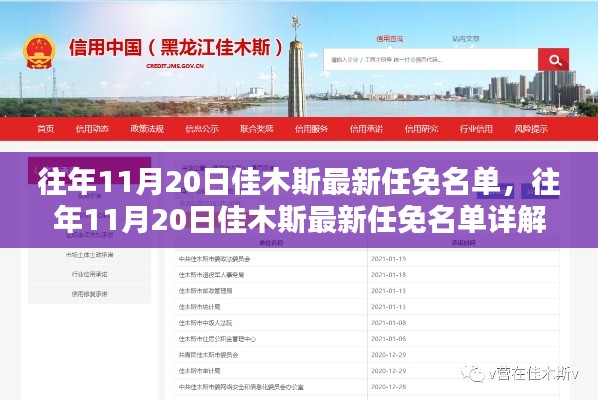The width and height of the screenshot is (598, 400).
Task: Navigate to 信用承诺 section
Action: tap(366, 129)
